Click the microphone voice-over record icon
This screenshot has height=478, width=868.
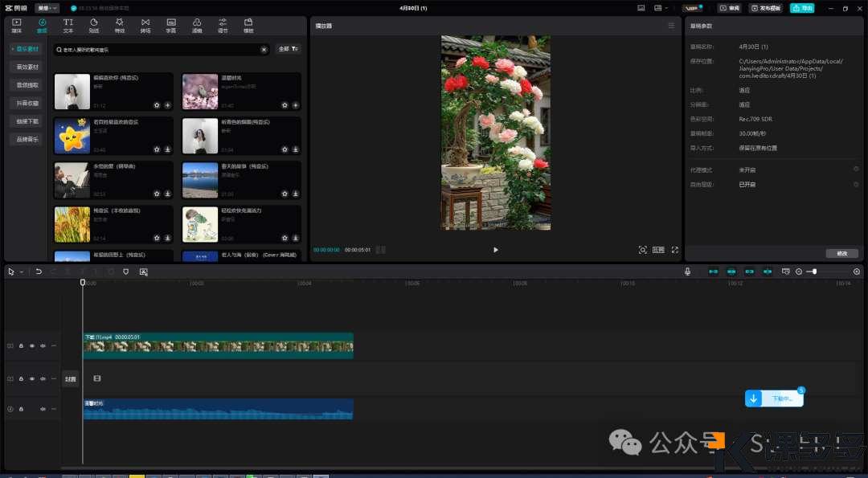tap(687, 272)
